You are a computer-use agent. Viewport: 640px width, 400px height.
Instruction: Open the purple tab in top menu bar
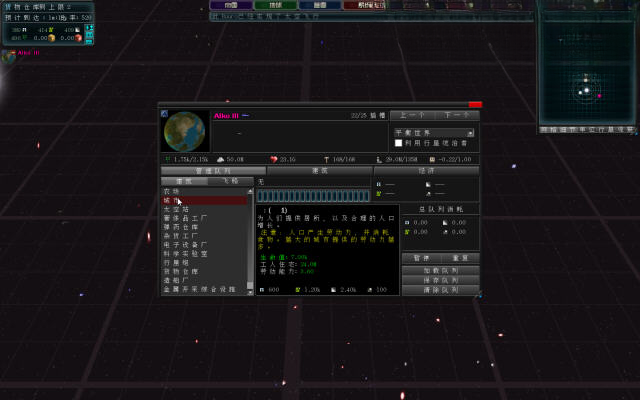point(231,5)
